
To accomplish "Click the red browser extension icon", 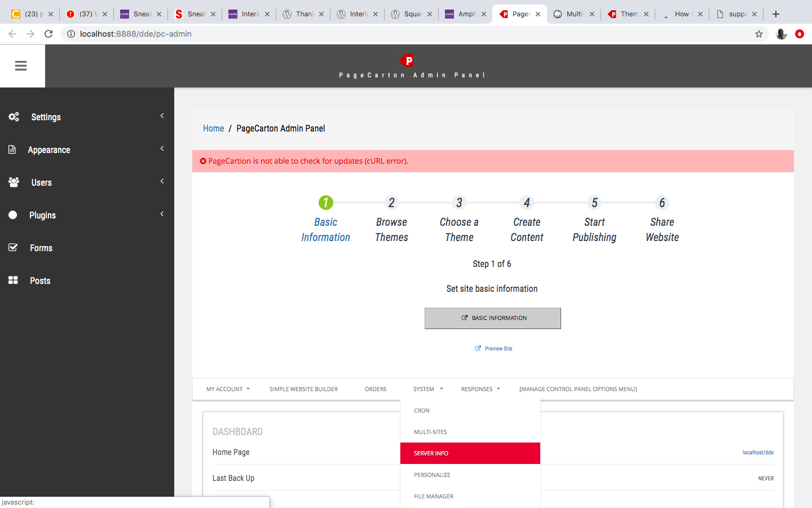I will pyautogui.click(x=800, y=34).
